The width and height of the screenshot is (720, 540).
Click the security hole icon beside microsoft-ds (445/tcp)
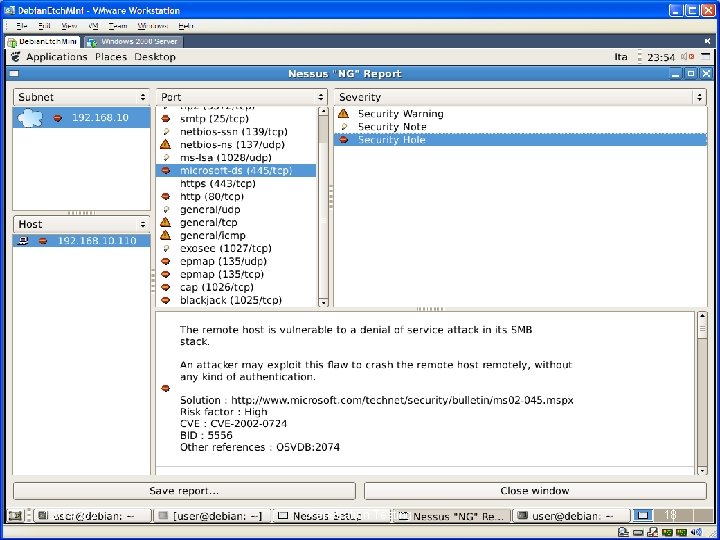[166, 170]
